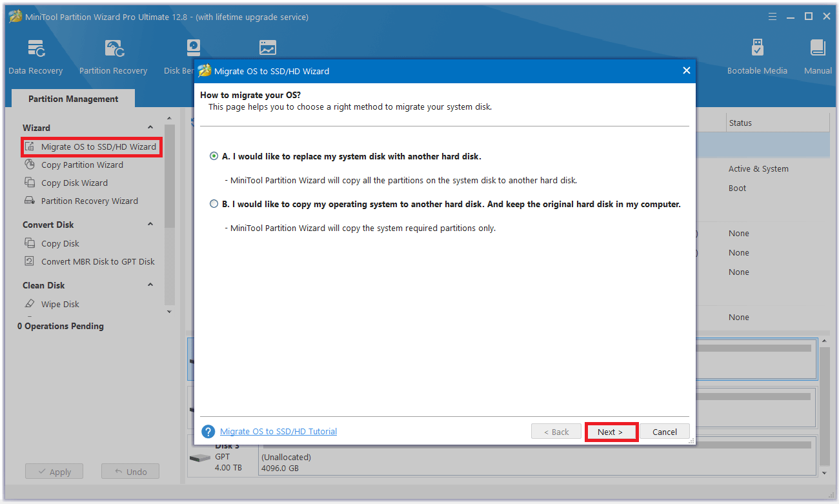Select option B copy operating system only
The image size is (839, 504).
214,204
